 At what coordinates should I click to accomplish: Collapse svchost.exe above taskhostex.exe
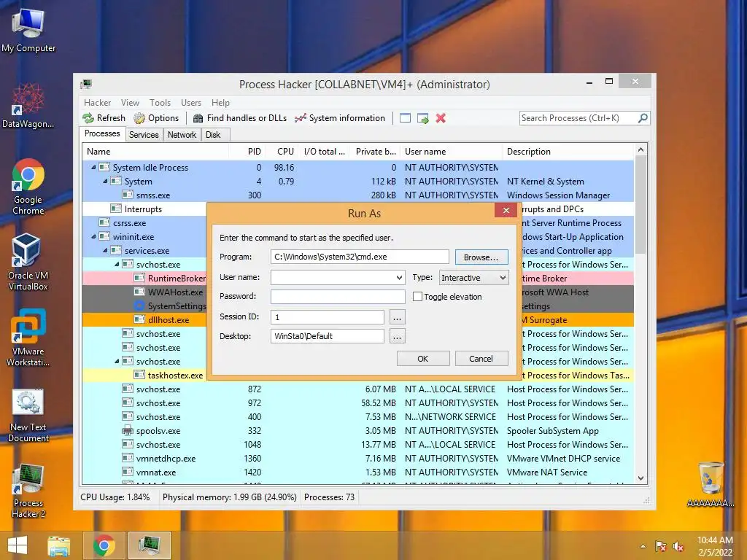coord(117,361)
